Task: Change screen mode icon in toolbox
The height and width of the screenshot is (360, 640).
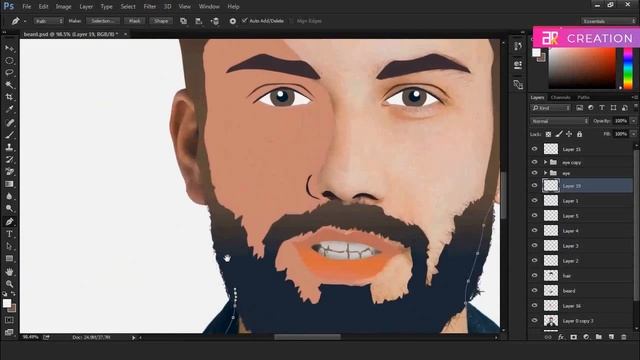Action: (x=9, y=332)
